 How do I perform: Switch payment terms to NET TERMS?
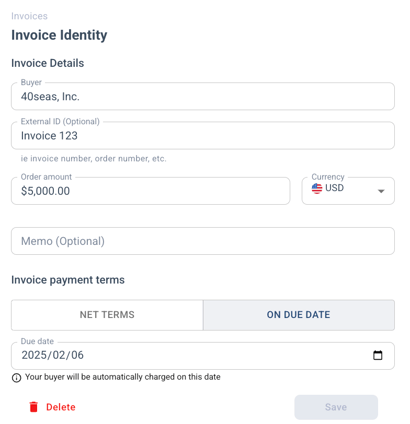(107, 315)
